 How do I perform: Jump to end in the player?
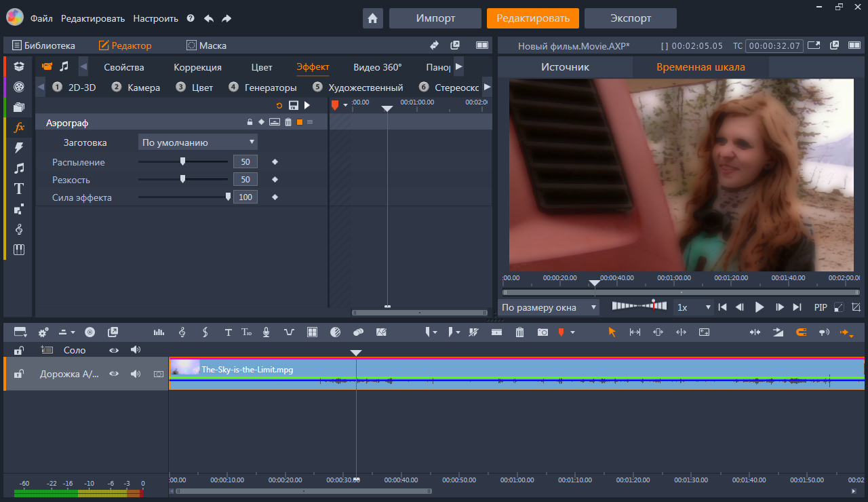[797, 307]
